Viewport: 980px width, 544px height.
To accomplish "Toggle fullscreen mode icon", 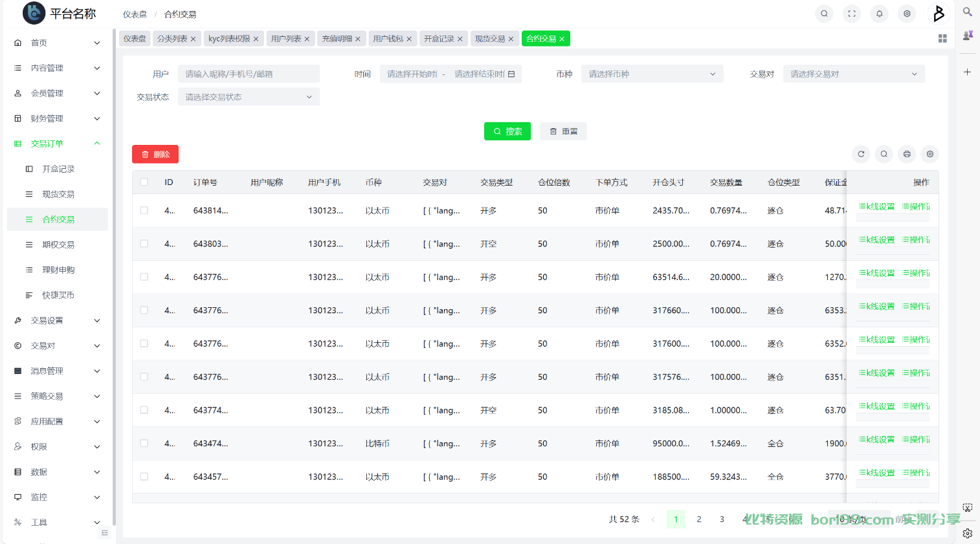I will tap(852, 14).
